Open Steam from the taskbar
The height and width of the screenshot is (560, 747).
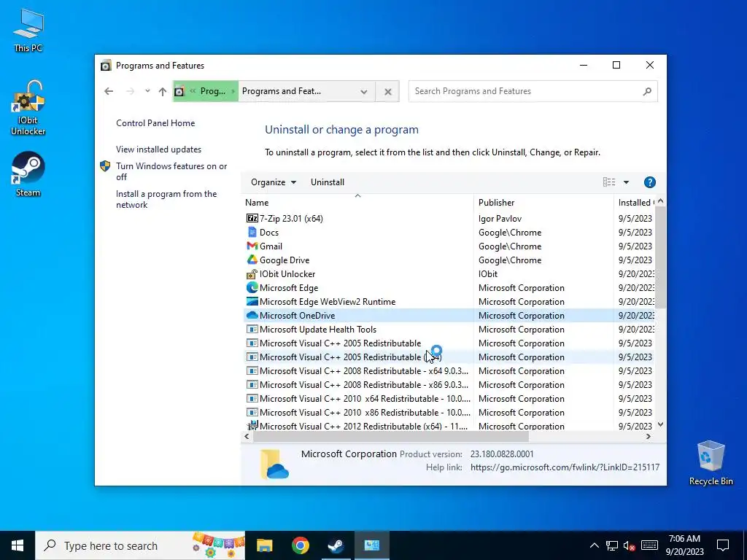coord(336,545)
